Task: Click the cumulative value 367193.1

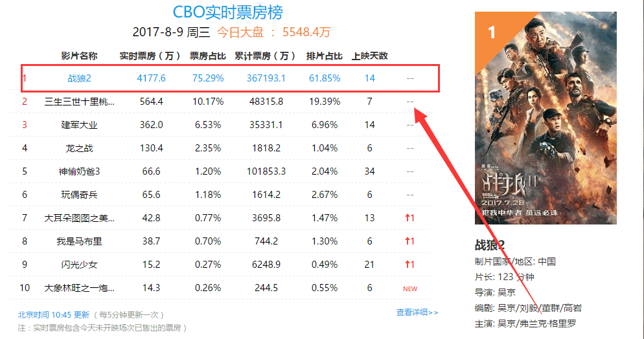Action: (x=266, y=78)
